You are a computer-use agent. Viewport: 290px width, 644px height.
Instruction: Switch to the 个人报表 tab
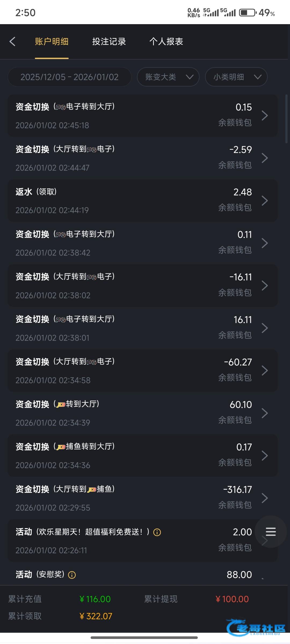click(x=166, y=42)
